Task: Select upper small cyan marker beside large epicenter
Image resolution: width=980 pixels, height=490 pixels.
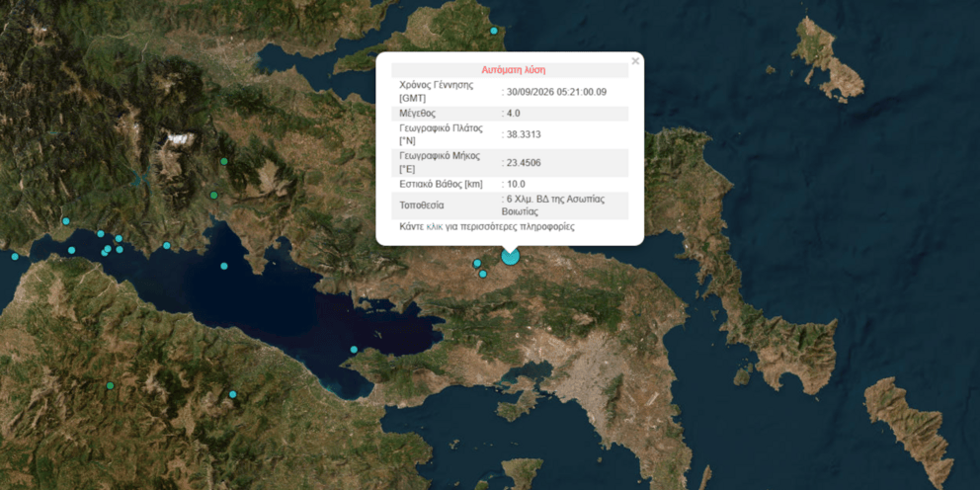Action: (x=477, y=263)
